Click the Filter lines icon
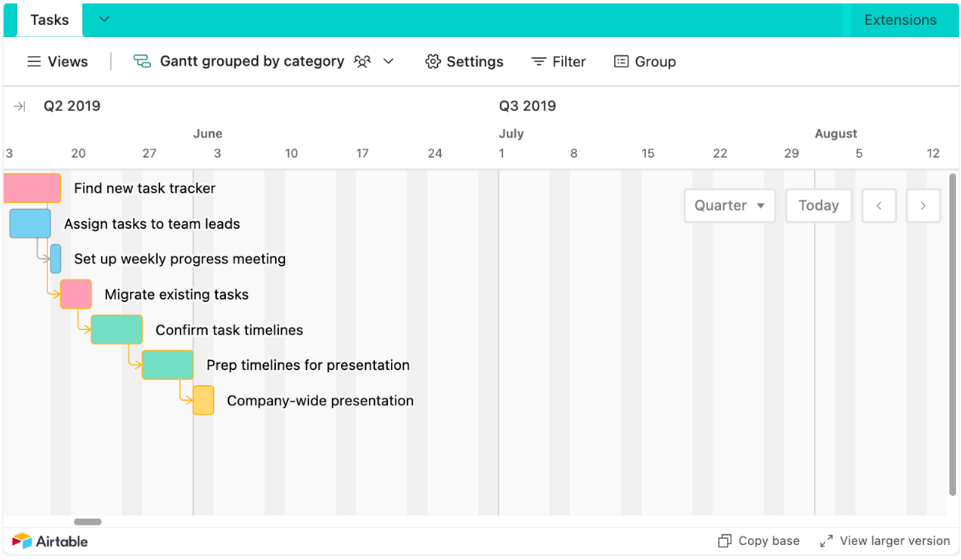Screen dimensions: 961x560 pyautogui.click(x=539, y=61)
